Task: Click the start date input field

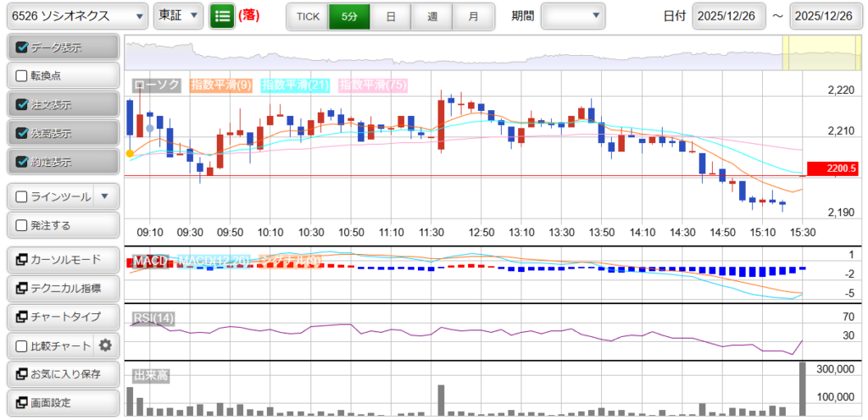Action: pyautogui.click(x=728, y=16)
